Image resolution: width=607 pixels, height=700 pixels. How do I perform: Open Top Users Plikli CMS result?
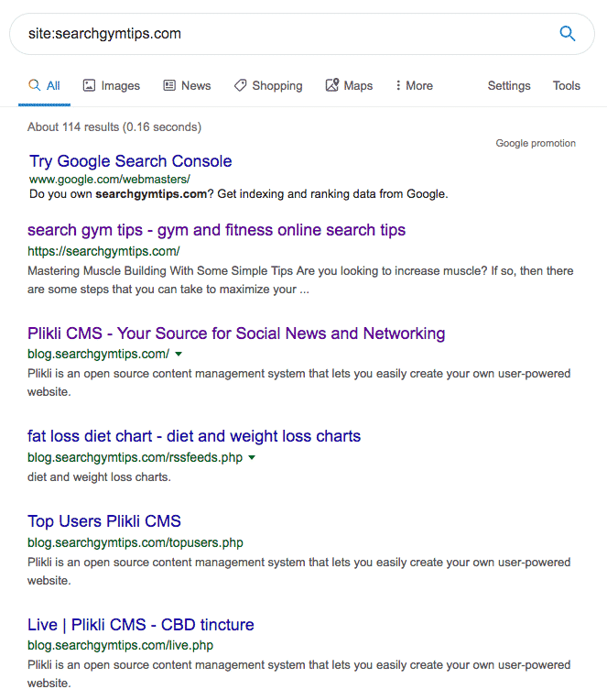pyautogui.click(x=104, y=521)
